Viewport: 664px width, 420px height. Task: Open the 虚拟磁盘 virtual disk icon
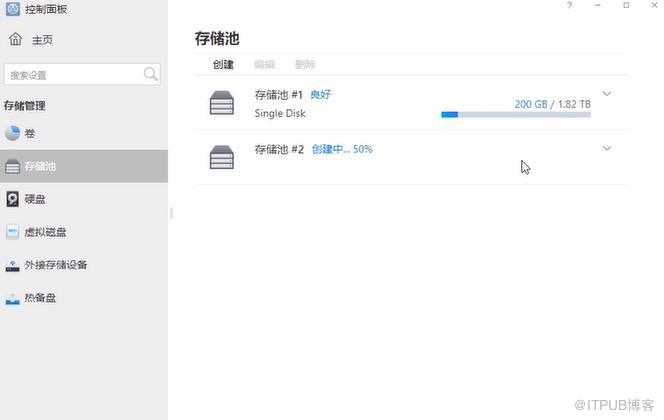pyautogui.click(x=12, y=232)
